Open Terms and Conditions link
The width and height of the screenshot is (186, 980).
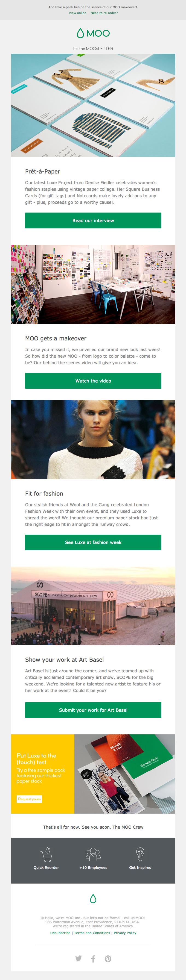[92, 933]
